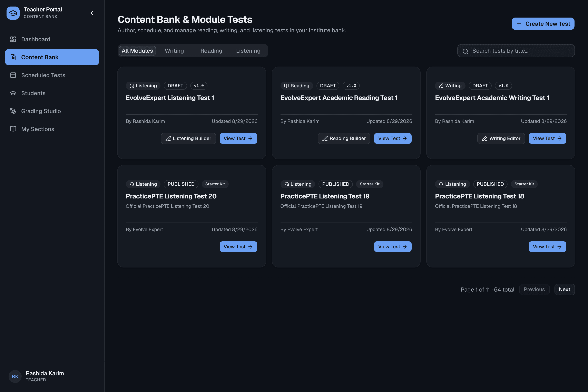
Task: Filter tests by the Reading tab
Action: 211,51
